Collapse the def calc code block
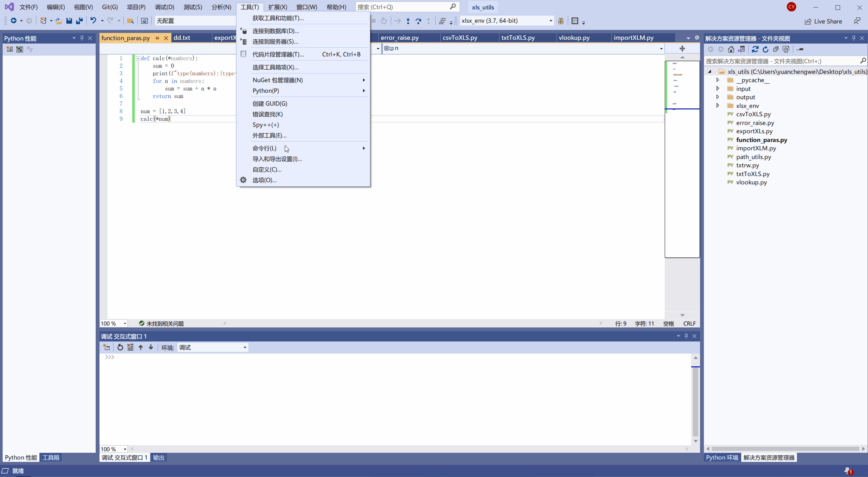 coord(138,58)
